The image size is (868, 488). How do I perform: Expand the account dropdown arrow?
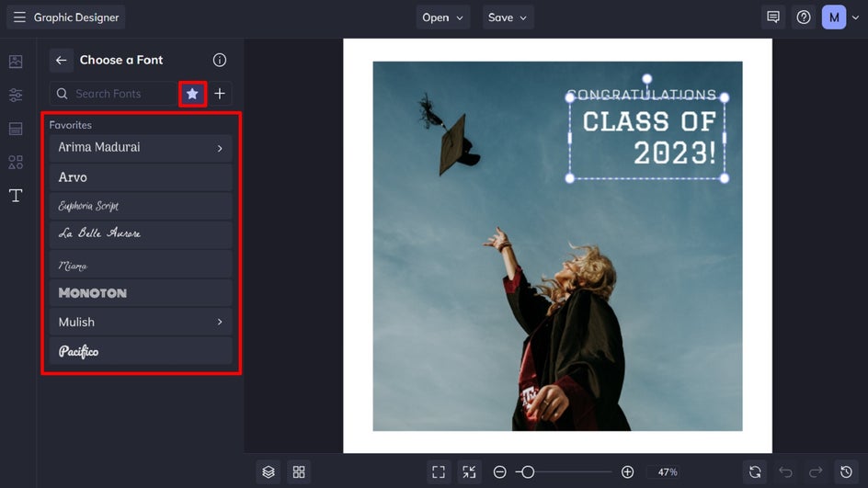coord(856,17)
